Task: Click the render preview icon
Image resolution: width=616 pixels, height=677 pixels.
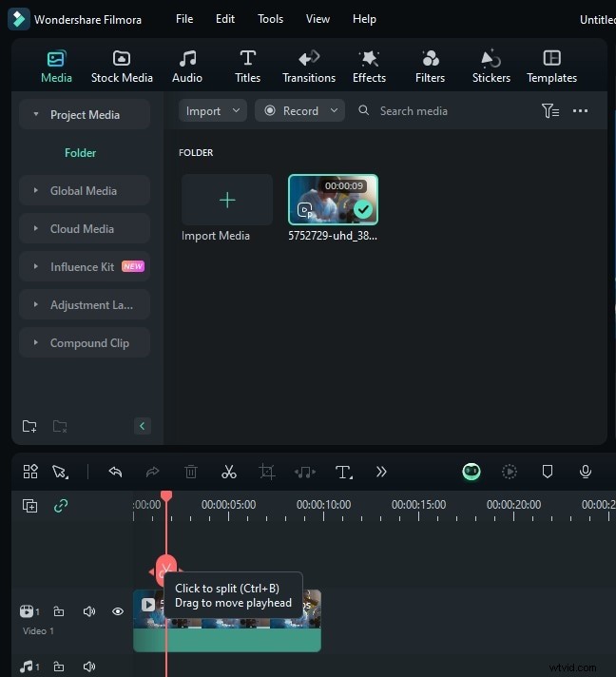Action: coord(510,472)
